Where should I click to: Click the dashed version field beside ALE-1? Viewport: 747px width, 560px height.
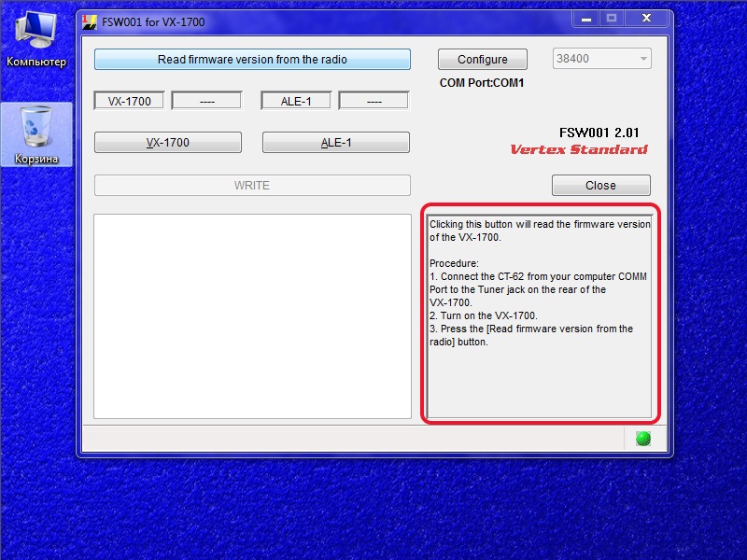coord(374,101)
